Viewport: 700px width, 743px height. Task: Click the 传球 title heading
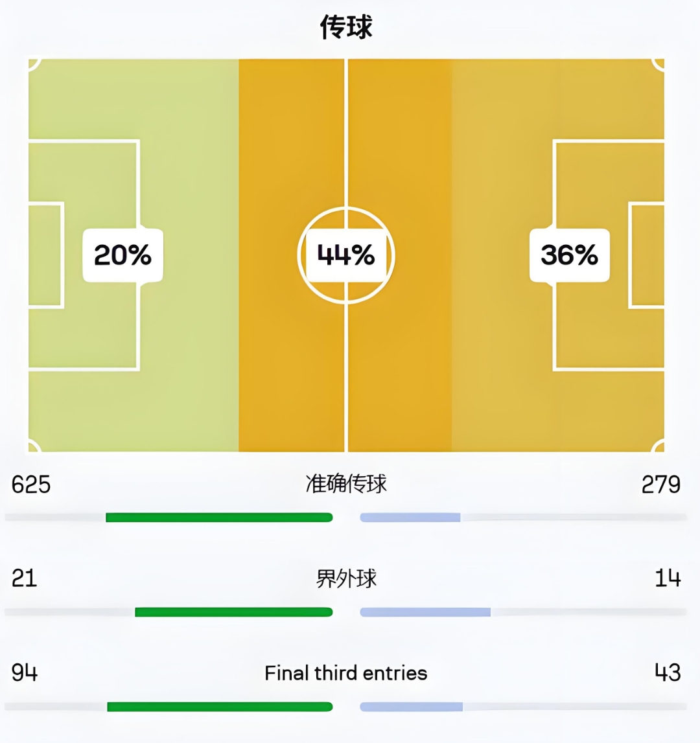coord(346,27)
